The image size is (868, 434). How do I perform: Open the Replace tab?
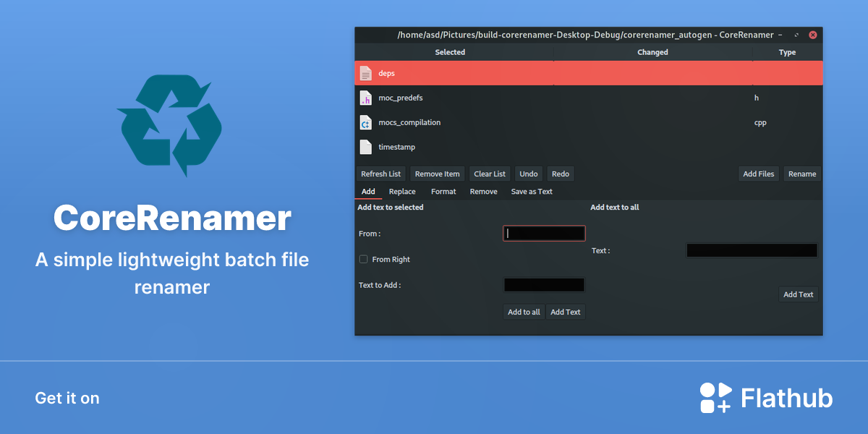(402, 192)
